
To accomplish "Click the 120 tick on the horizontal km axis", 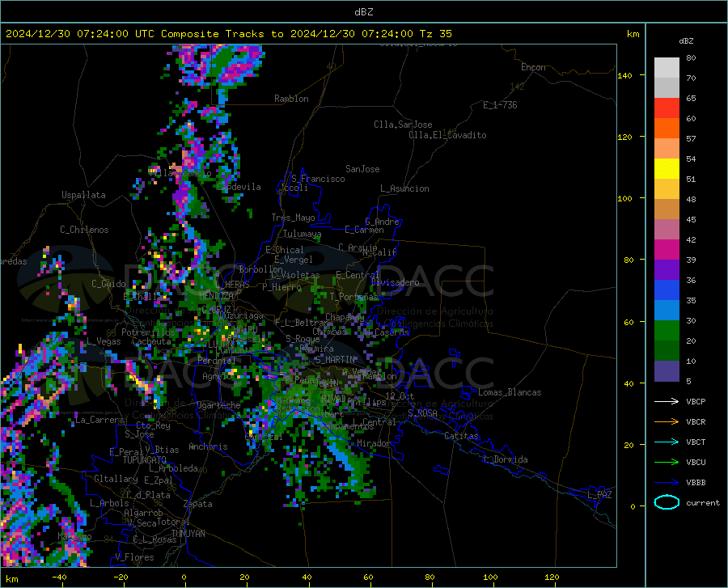I will coord(552,577).
